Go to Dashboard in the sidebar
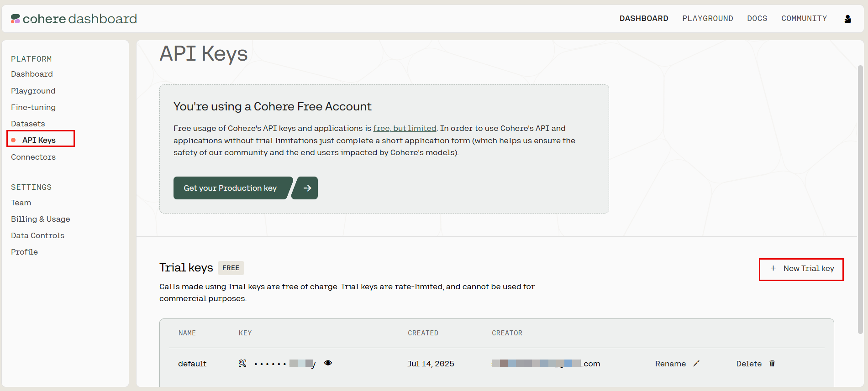The width and height of the screenshot is (868, 391). (32, 74)
